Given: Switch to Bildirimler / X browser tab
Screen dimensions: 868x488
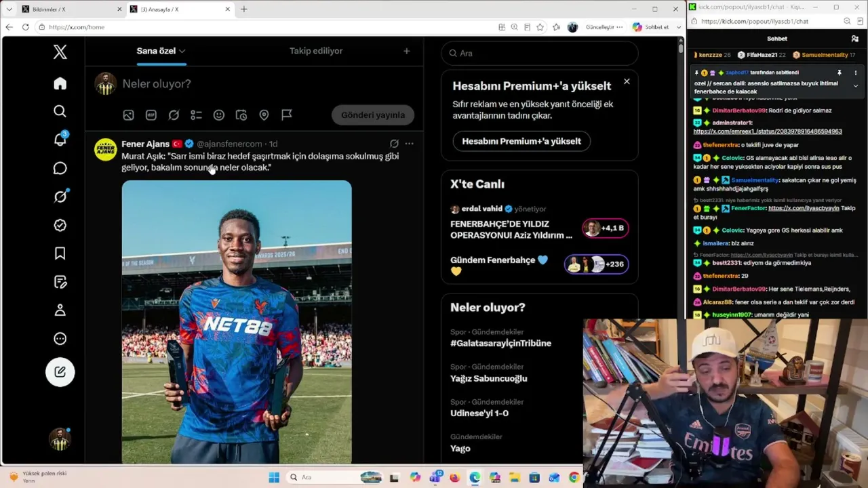Looking at the screenshot, I should click(x=71, y=9).
